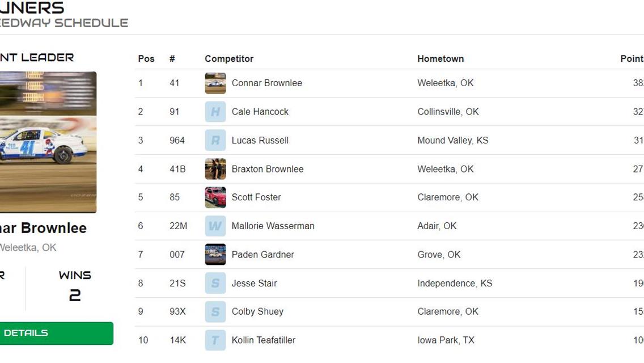
Task: Click Jesse Stair's S placeholder avatar
Action: (x=215, y=283)
